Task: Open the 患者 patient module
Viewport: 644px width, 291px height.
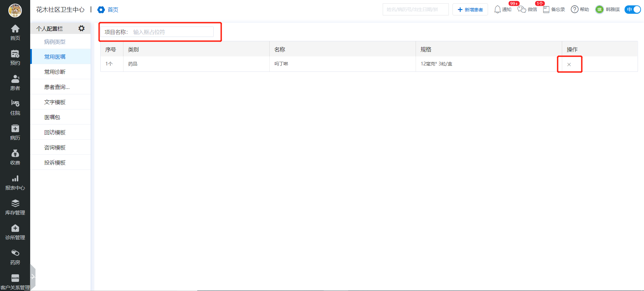Action: coord(15,83)
